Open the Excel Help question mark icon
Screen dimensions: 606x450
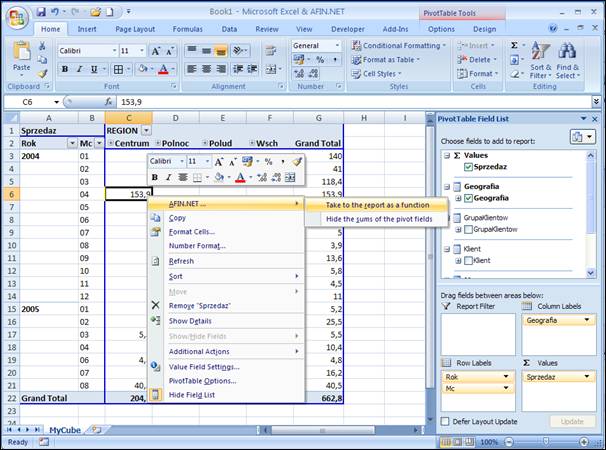553,29
